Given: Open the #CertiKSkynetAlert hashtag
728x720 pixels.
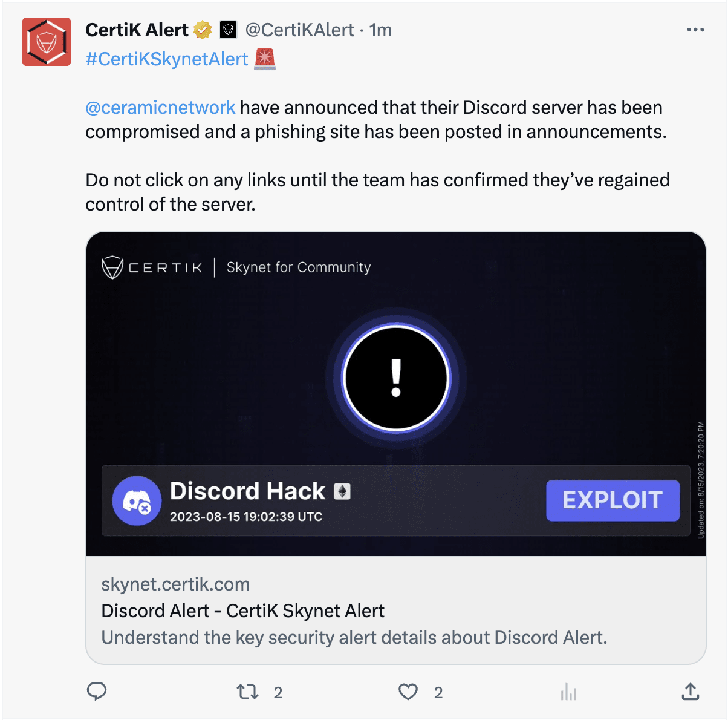Looking at the screenshot, I should pyautogui.click(x=166, y=59).
